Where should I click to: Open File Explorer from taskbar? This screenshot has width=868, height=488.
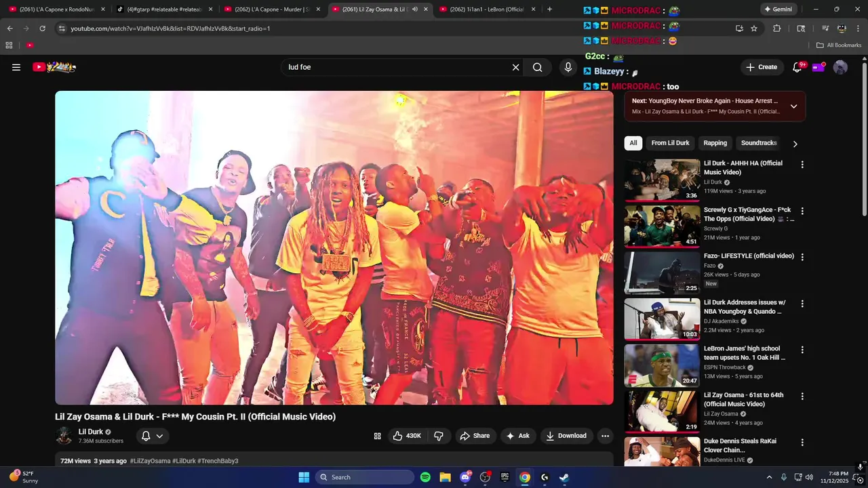[x=445, y=477]
